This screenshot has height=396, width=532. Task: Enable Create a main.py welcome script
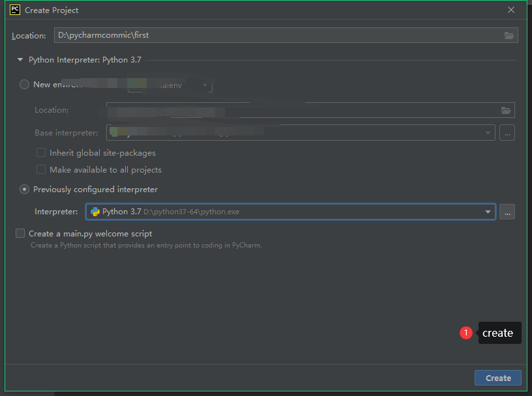click(20, 233)
